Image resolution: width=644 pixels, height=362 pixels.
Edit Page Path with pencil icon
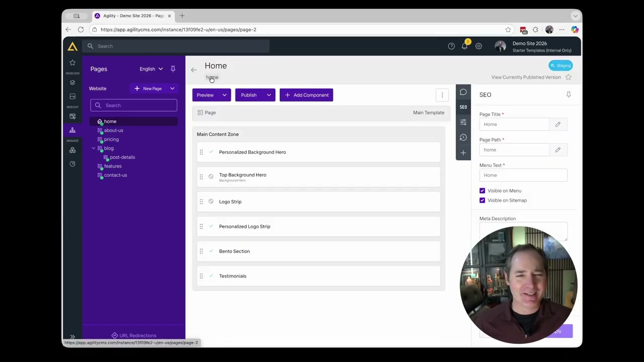pos(558,150)
